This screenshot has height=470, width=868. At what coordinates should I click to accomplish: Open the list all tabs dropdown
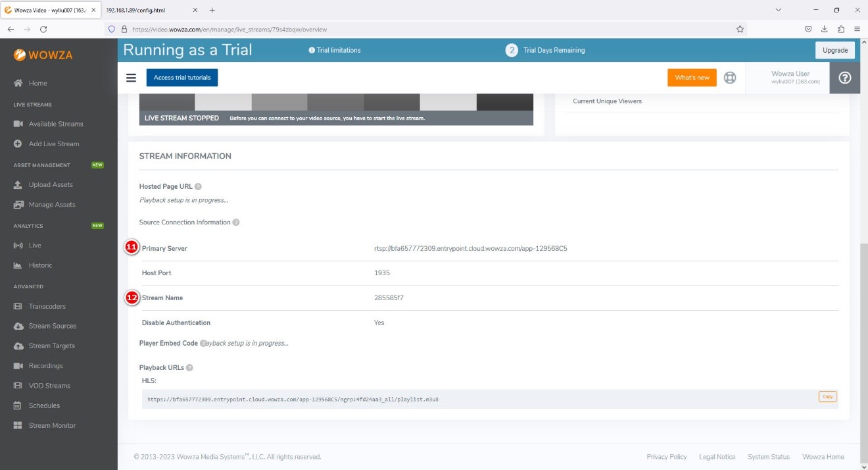[x=779, y=11]
